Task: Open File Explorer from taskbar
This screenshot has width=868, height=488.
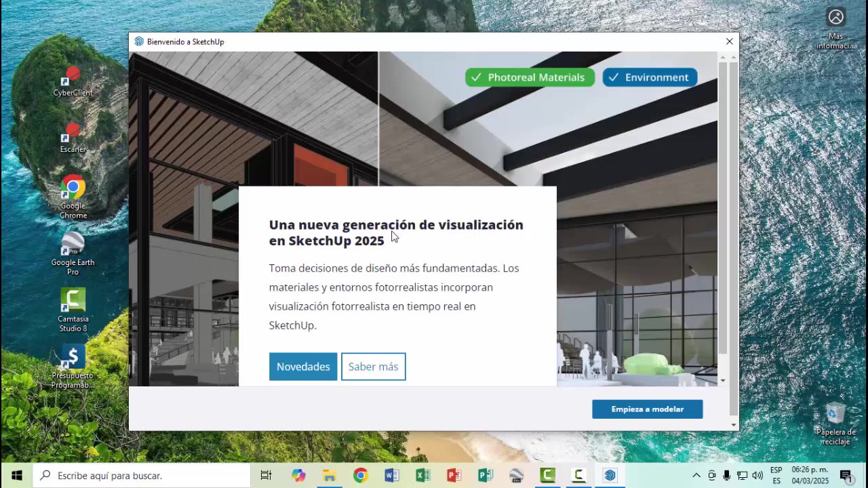Action: (x=330, y=476)
